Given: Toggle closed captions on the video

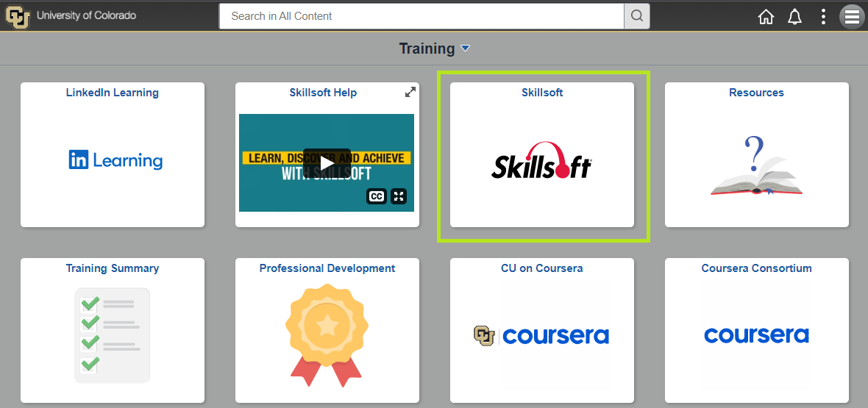Looking at the screenshot, I should (377, 196).
